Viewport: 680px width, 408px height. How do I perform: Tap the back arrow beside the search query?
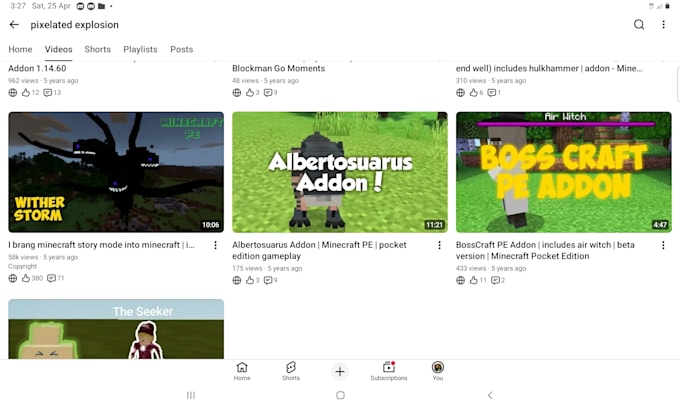point(14,25)
